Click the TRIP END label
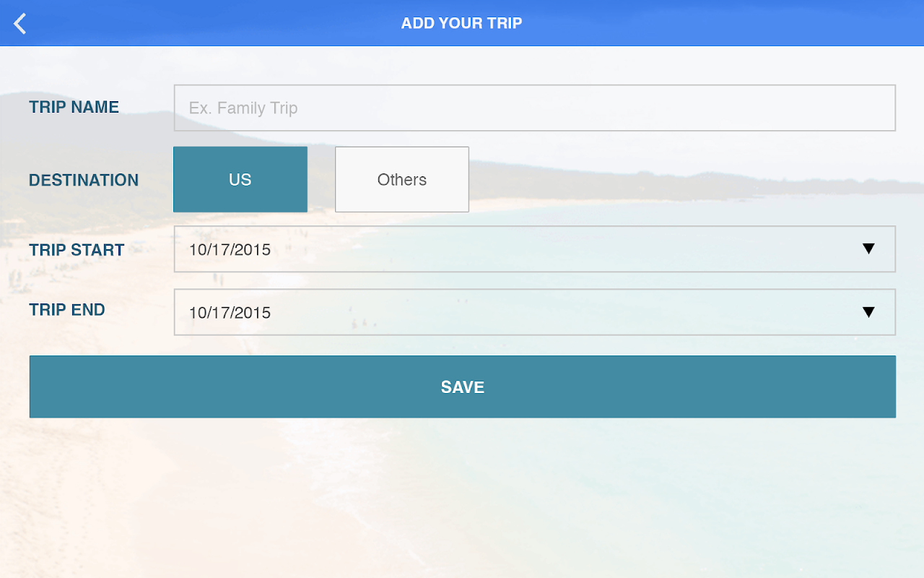 67,310
